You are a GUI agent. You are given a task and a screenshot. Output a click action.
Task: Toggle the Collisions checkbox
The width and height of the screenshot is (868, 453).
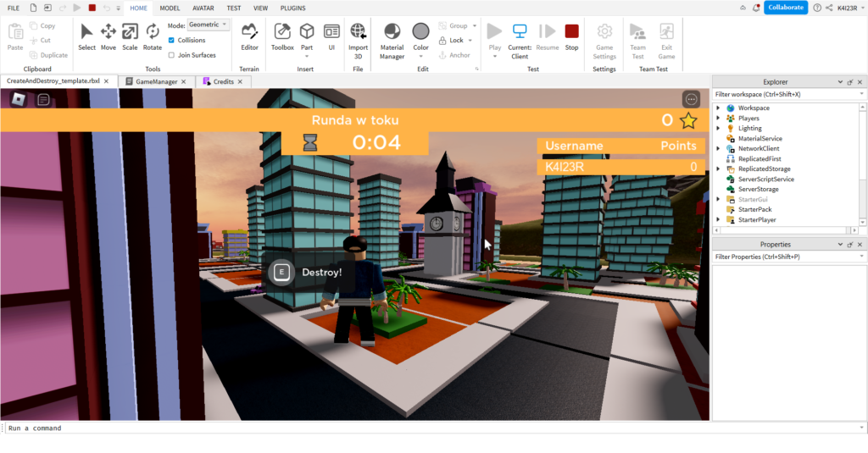click(x=171, y=40)
